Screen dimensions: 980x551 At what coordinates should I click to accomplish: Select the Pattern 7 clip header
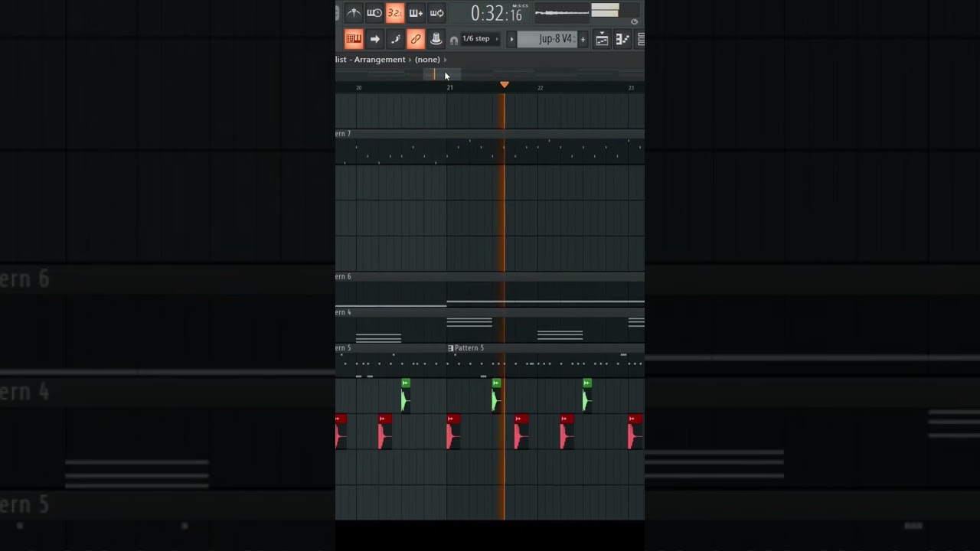click(x=490, y=134)
